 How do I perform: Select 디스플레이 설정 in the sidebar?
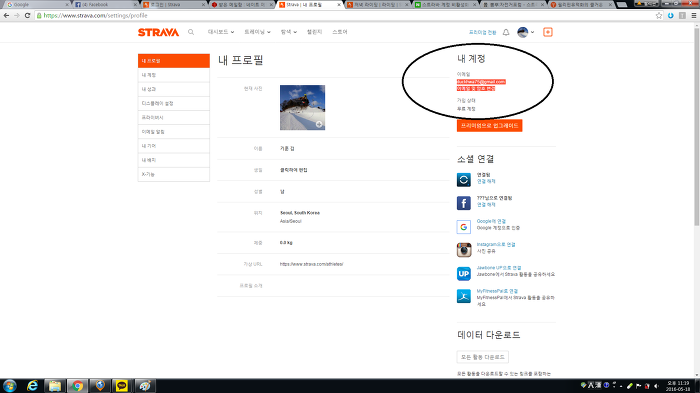pyautogui.click(x=174, y=103)
